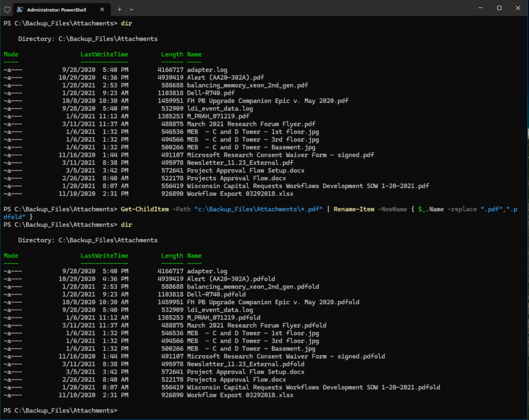Viewport: 529px width, 420px height.
Task: Select the Alert (AA20-302A).pdfold entry
Action: pyautogui.click(x=231, y=279)
